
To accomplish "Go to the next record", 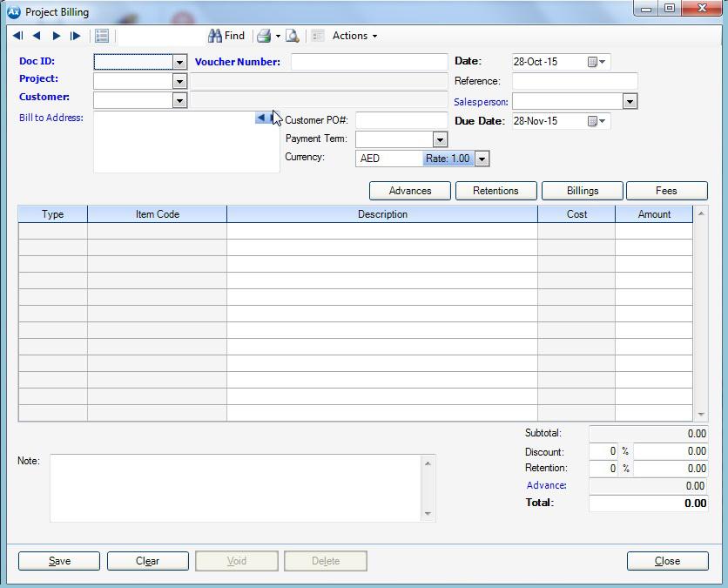I will (x=57, y=36).
